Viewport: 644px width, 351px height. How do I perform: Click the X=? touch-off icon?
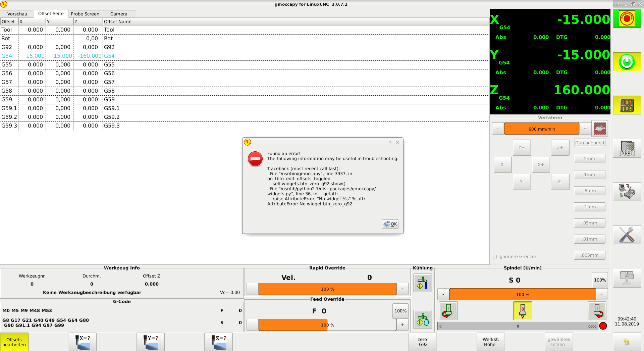coord(83,342)
